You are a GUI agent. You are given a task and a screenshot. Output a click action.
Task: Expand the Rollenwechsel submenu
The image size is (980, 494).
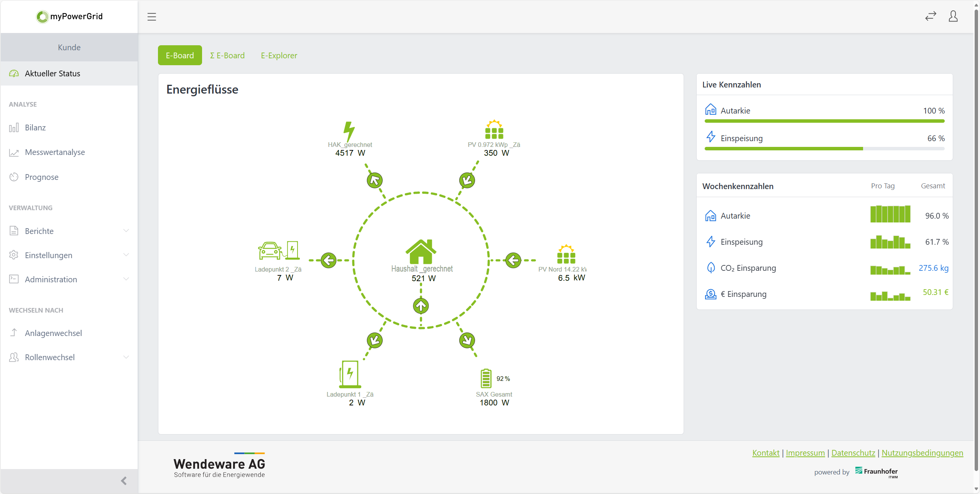[x=126, y=357]
